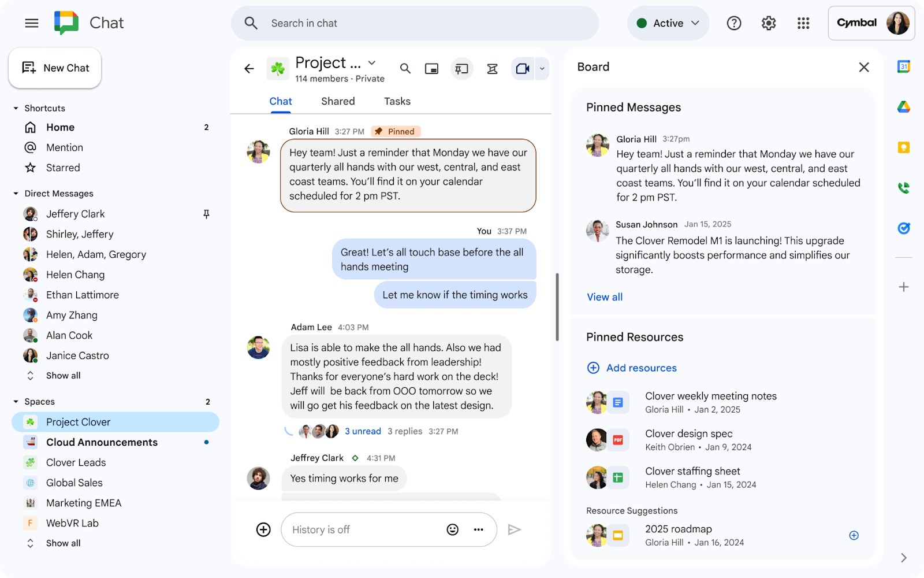Image resolution: width=924 pixels, height=578 pixels.
Task: Click Add resources under Pinned Resources
Action: [631, 368]
